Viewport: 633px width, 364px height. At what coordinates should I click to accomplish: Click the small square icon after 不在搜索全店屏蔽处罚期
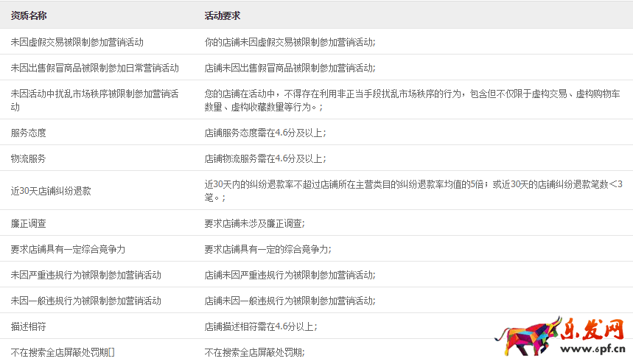pyautogui.click(x=111, y=352)
